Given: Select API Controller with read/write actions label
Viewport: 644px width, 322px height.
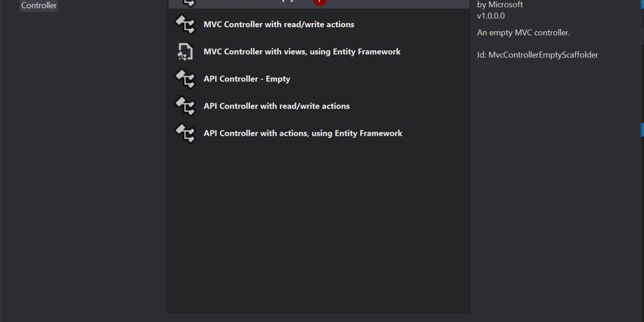Looking at the screenshot, I should tap(276, 106).
